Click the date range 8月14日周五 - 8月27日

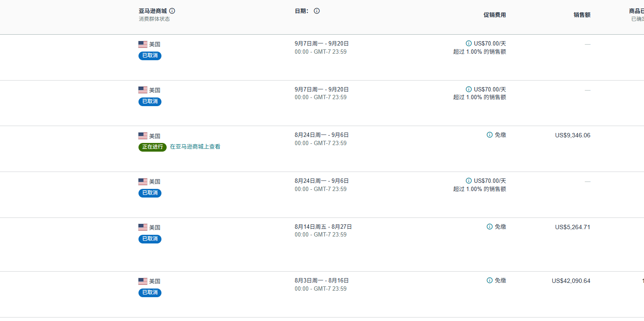(323, 227)
